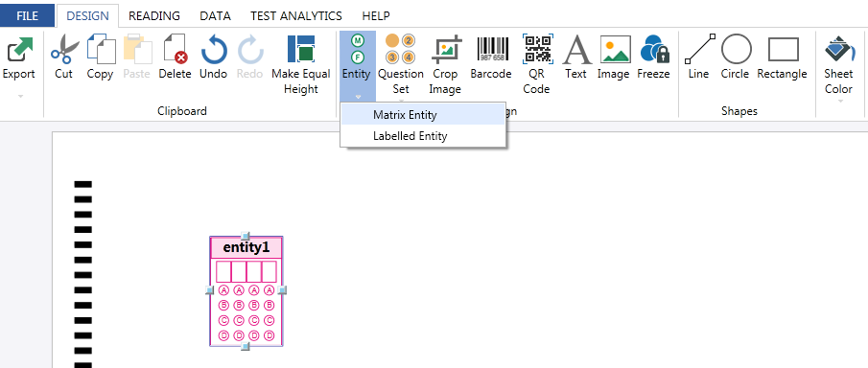Screen dimensions: 868x368
Task: Click the Delete icon with red X
Action: 175,50
